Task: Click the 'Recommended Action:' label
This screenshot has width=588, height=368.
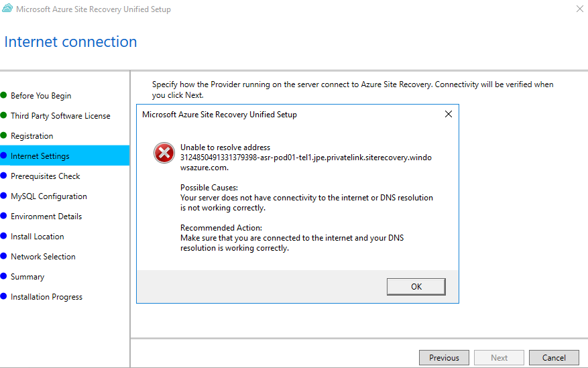Action: click(221, 227)
